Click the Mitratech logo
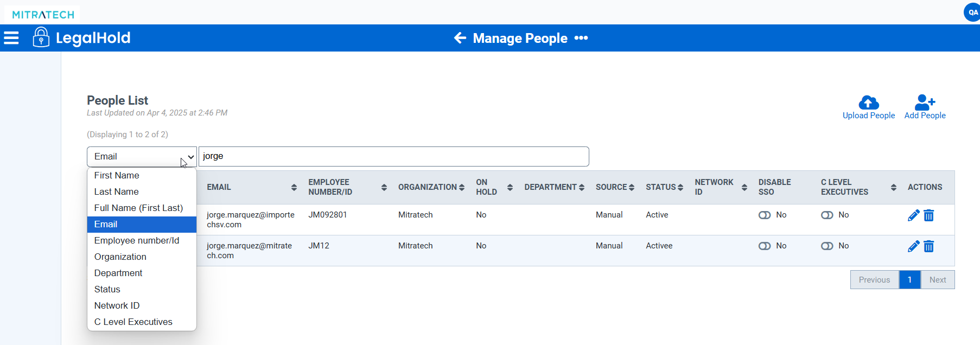Viewport: 980px width, 345px height. [x=43, y=15]
